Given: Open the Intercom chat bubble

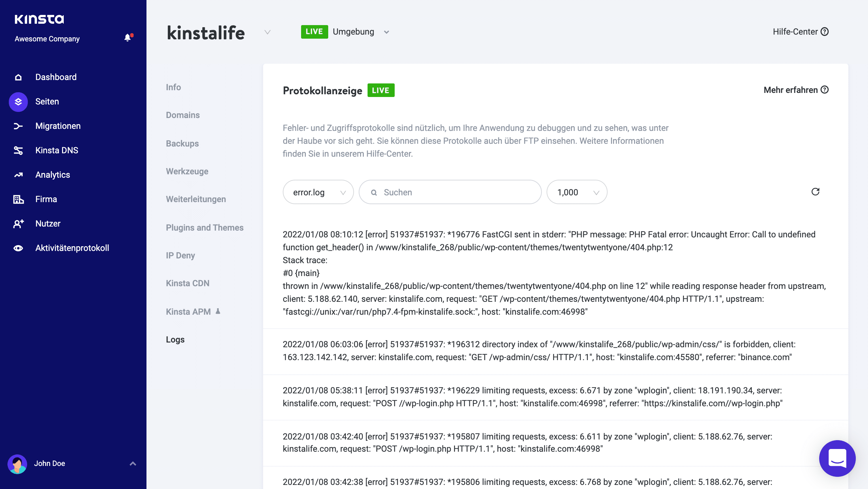Looking at the screenshot, I should coord(837,458).
